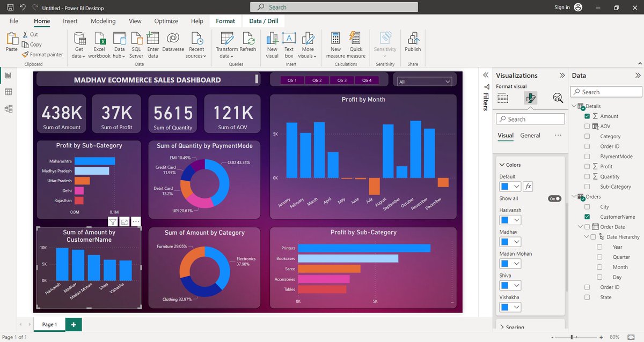Viewport: 644px width, 342px height.
Task: Switch to Model view in sidebar
Action: (9, 109)
